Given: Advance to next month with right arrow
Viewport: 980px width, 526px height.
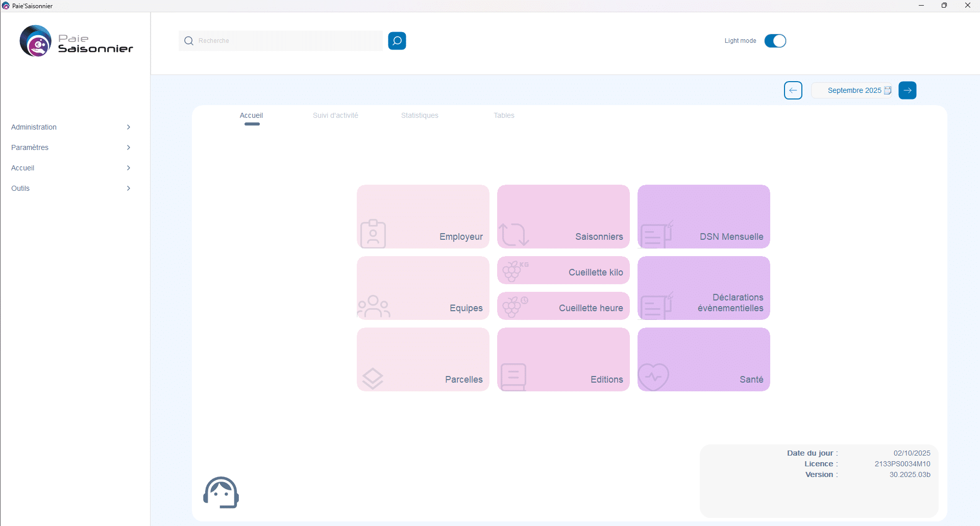Looking at the screenshot, I should coord(907,90).
